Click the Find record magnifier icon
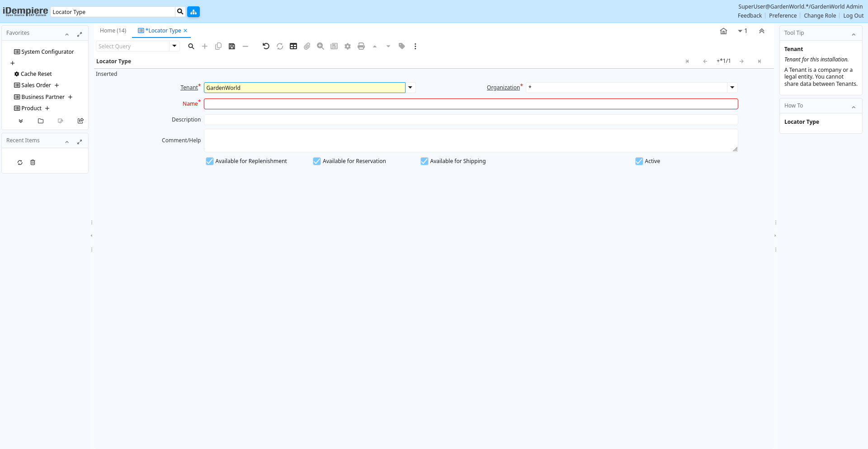 pyautogui.click(x=191, y=46)
